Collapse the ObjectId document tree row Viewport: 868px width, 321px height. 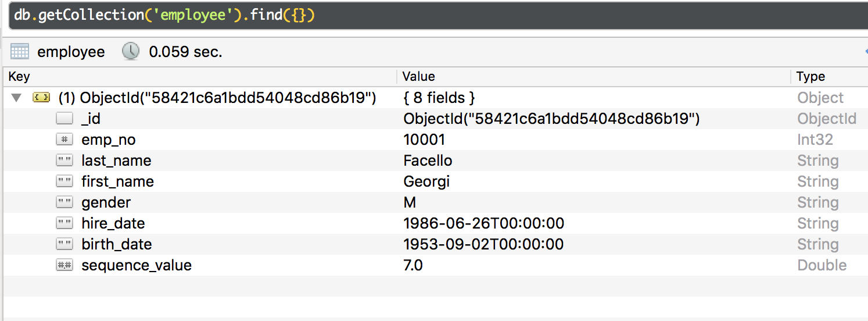click(16, 98)
